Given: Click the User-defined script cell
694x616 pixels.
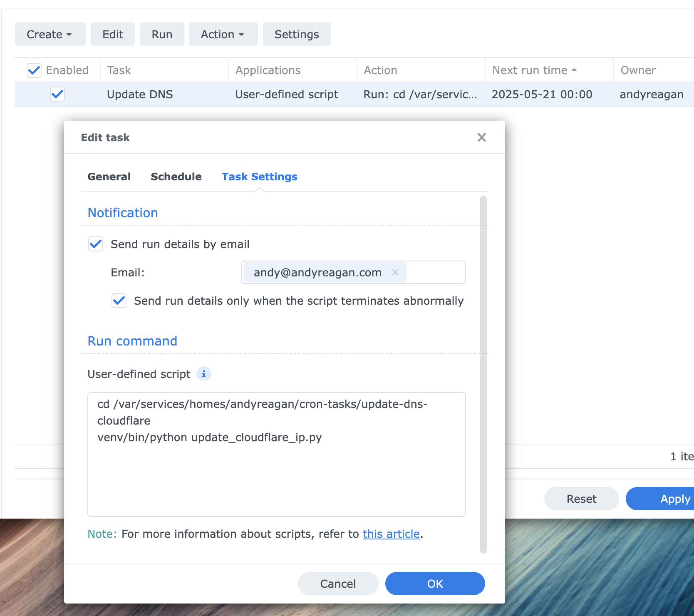Looking at the screenshot, I should point(287,94).
